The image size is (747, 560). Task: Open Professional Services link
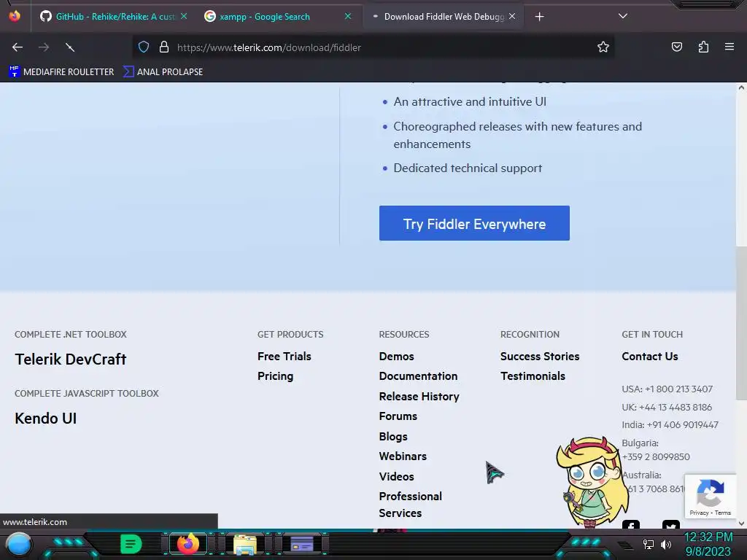pyautogui.click(x=411, y=505)
